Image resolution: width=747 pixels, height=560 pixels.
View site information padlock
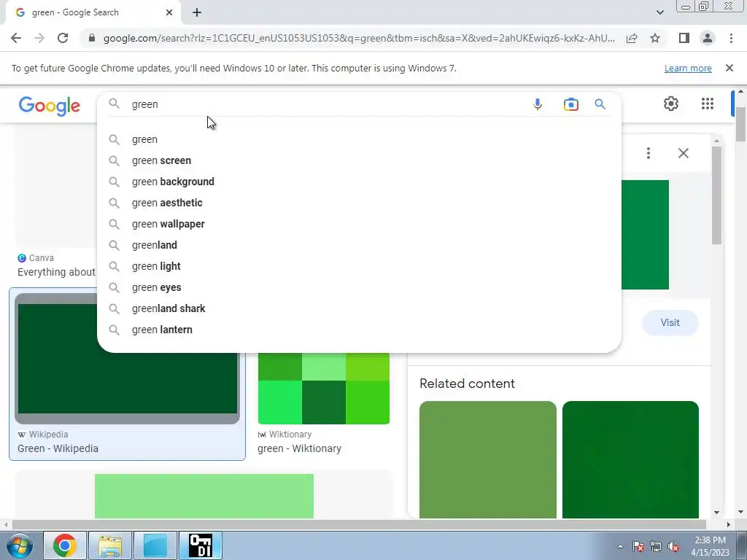click(x=92, y=38)
